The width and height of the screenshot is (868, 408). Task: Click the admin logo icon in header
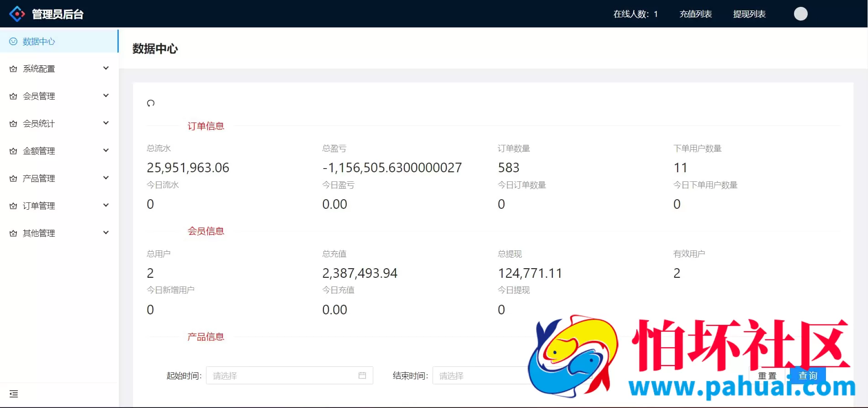pos(17,14)
